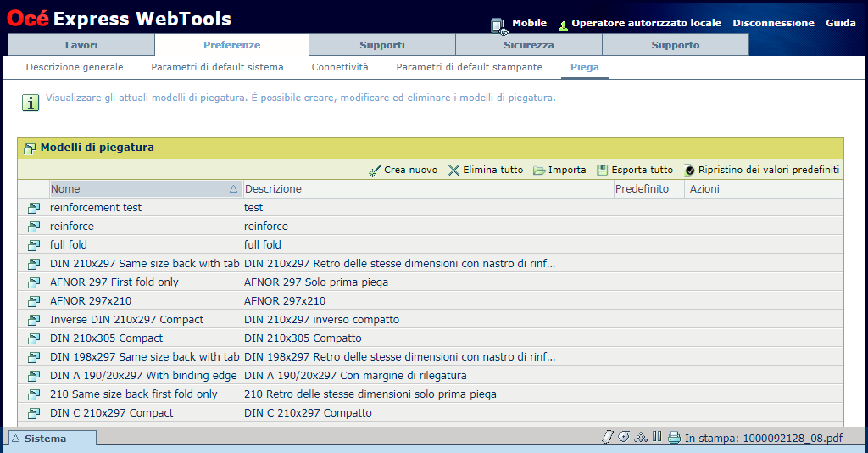
Task: Click the full fold row icon
Action: pos(34,245)
